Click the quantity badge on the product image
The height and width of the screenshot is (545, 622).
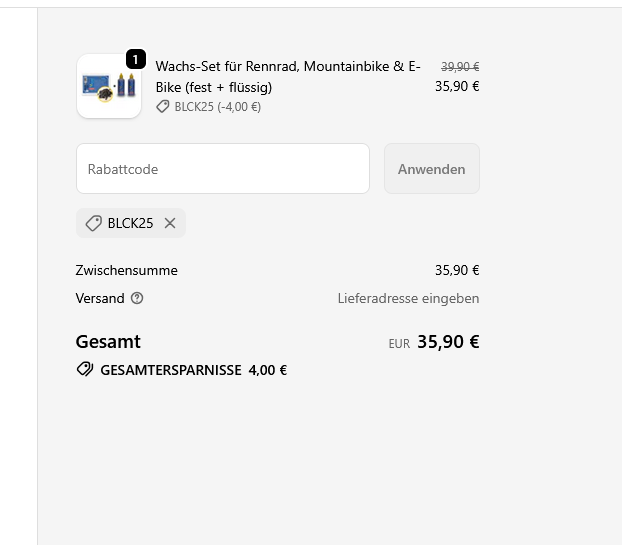pos(136,60)
